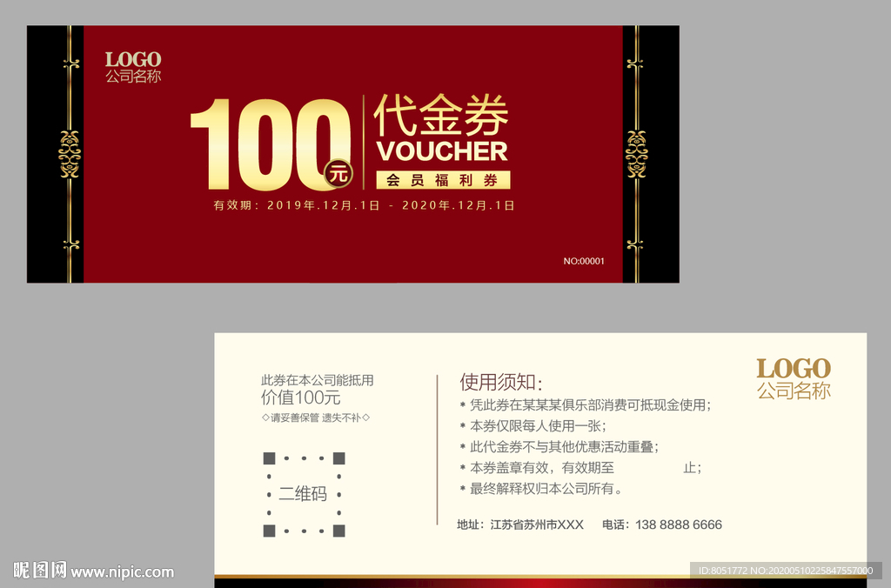The height and width of the screenshot is (588, 891).
Task: Click the '使用须知:' heading
Action: (x=501, y=382)
